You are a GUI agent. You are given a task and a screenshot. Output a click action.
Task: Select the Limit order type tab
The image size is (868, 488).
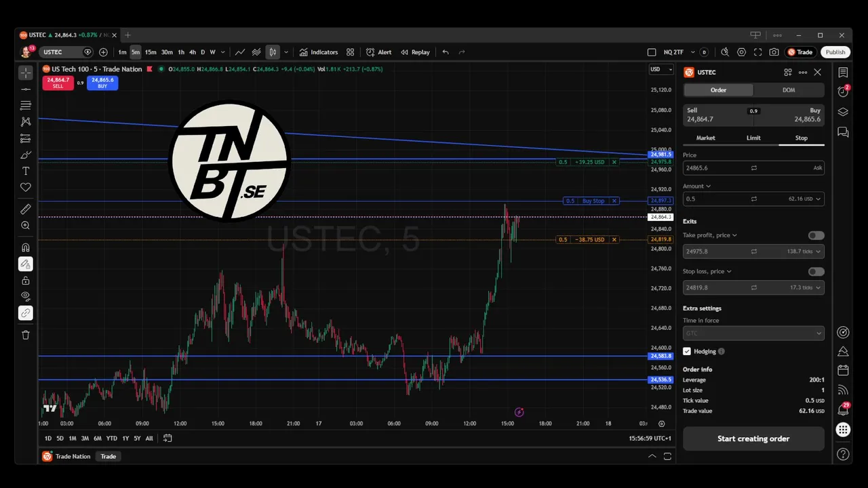point(753,138)
